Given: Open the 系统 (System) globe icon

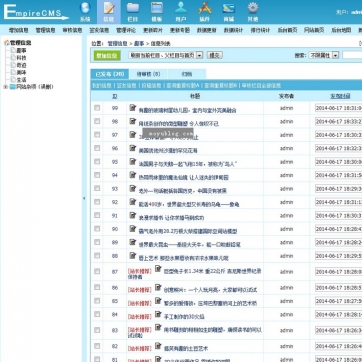Looking at the screenshot, I should coord(85,12).
